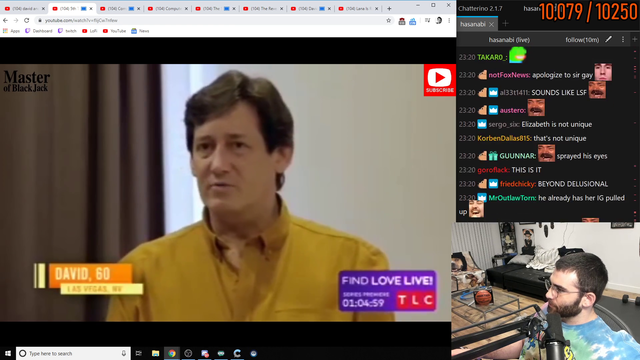Open the Chrome three-dot menu

(449, 20)
